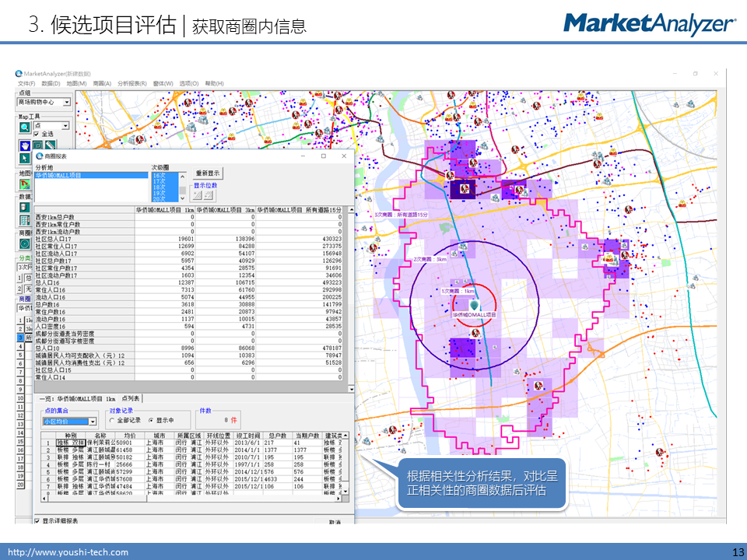Click the database cylinder icon under 数据
The height and width of the screenshot is (560, 747).
coord(25,207)
